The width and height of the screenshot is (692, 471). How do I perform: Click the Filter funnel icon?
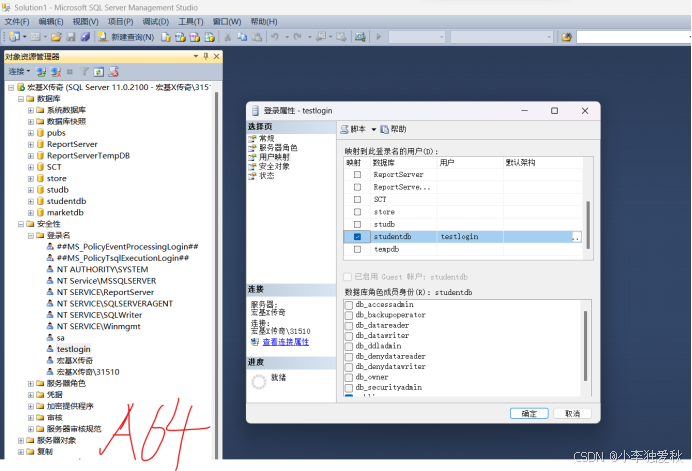point(84,72)
